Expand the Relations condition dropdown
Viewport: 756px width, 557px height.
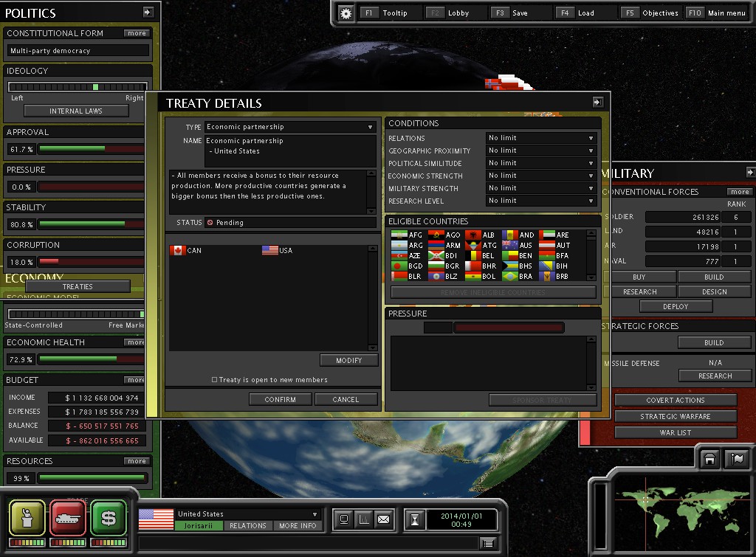pyautogui.click(x=540, y=138)
